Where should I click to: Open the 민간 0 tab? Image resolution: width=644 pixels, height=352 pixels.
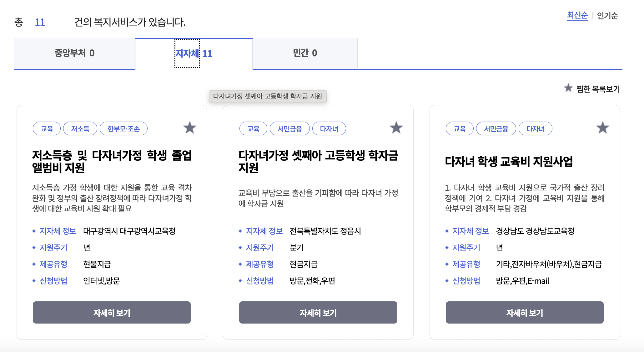(305, 53)
